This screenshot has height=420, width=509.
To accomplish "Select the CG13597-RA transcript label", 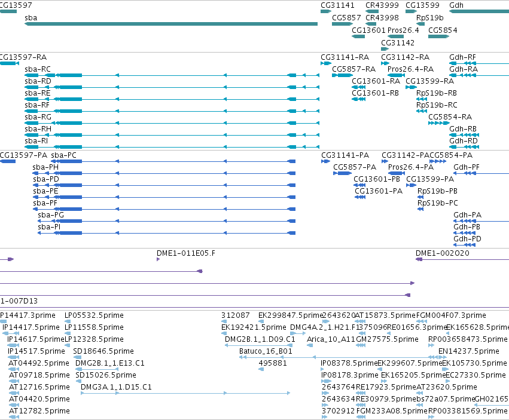I will (x=23, y=57).
